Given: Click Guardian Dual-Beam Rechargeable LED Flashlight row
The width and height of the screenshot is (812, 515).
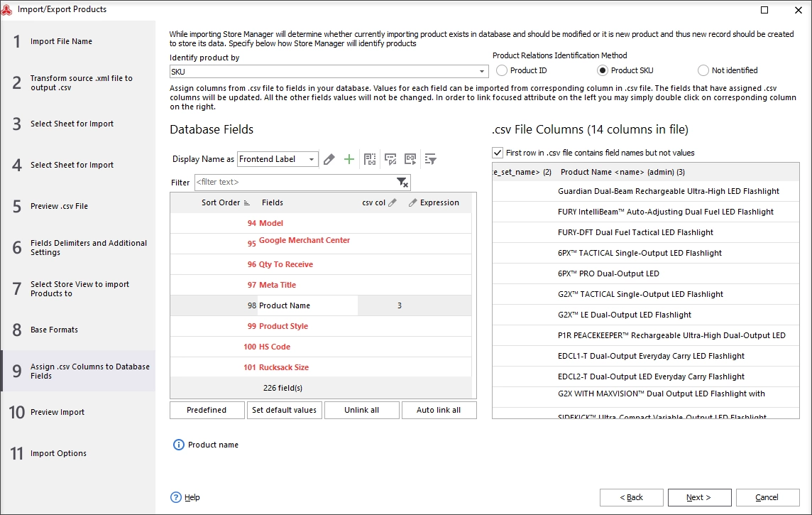Looking at the screenshot, I should point(646,191).
